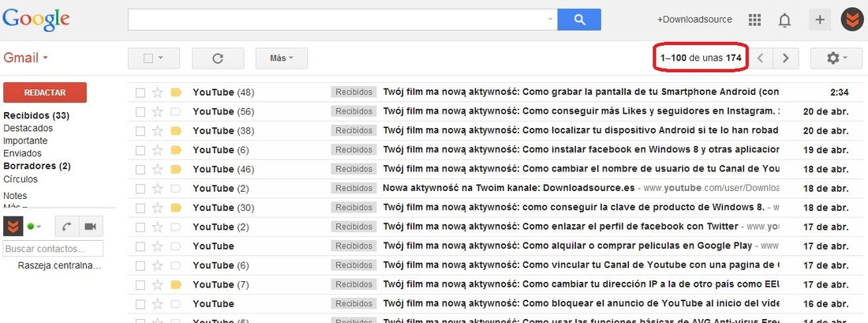Screen dimensions: 868x323
Task: Open the +Downloadsource profile link
Action: 694,20
